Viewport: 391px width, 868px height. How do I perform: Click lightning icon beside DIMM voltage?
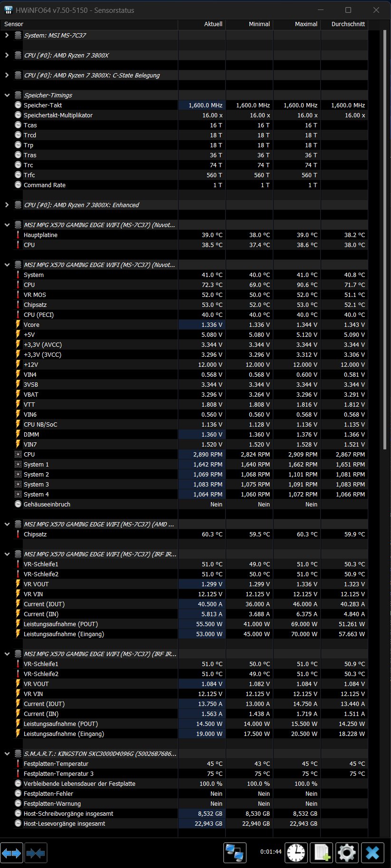tap(18, 434)
